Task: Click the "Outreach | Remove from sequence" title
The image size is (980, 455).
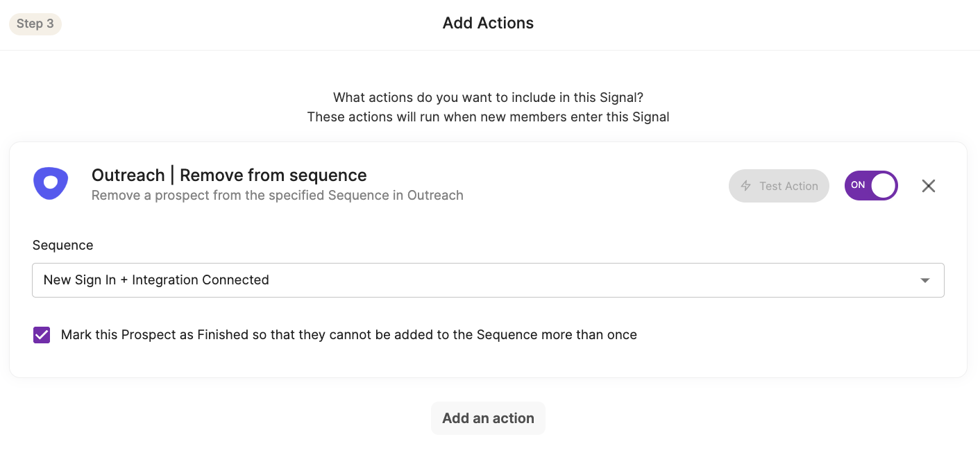Action: pos(229,175)
